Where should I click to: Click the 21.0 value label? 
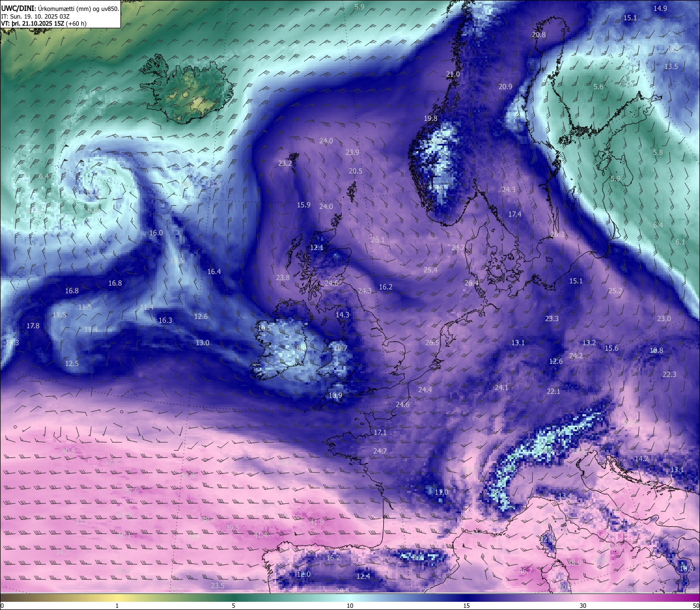pyautogui.click(x=453, y=74)
